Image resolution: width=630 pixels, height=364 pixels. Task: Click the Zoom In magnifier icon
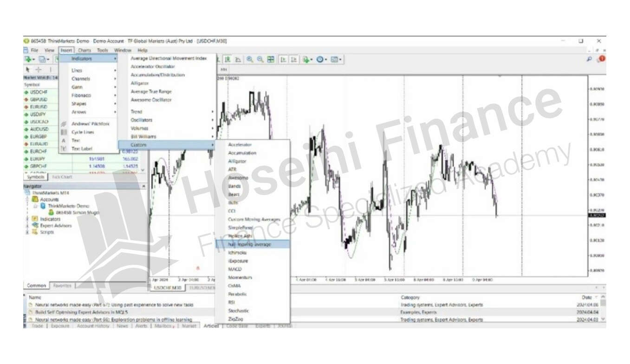pyautogui.click(x=250, y=59)
